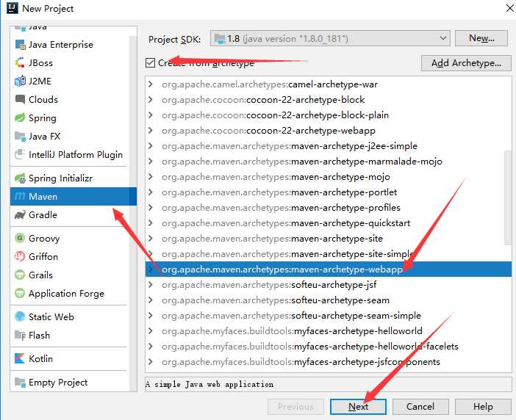Click the Cancel button
Screen dimensions: 516x420
[420, 407]
